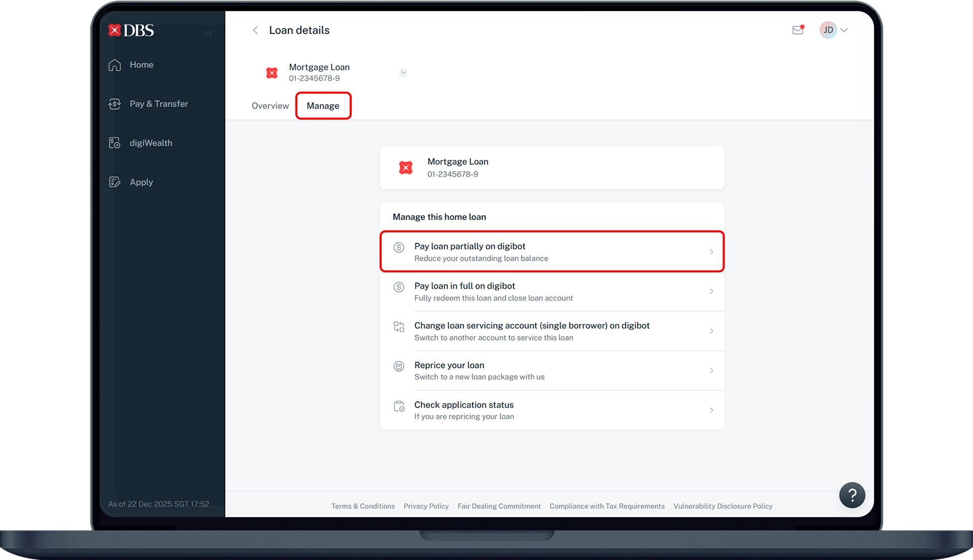Click the DBS logo in sidebar

tap(130, 30)
